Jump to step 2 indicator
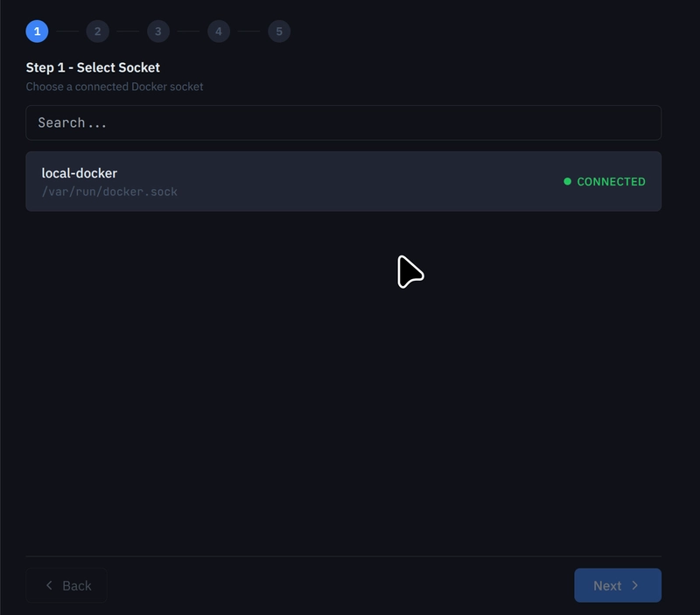The height and width of the screenshot is (615, 700). 98,31
